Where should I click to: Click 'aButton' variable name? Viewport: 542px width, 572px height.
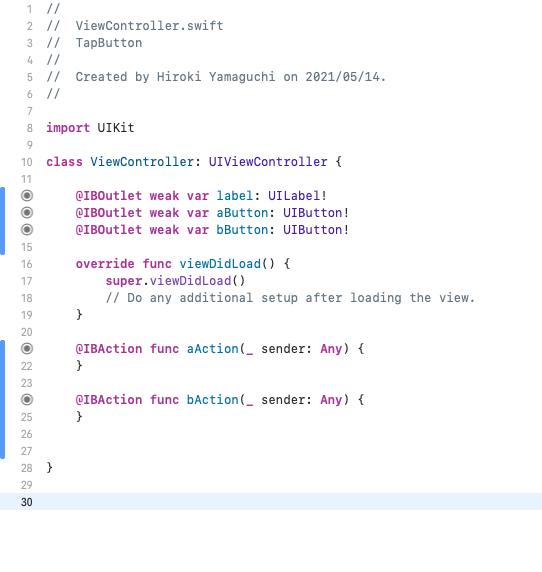point(242,213)
